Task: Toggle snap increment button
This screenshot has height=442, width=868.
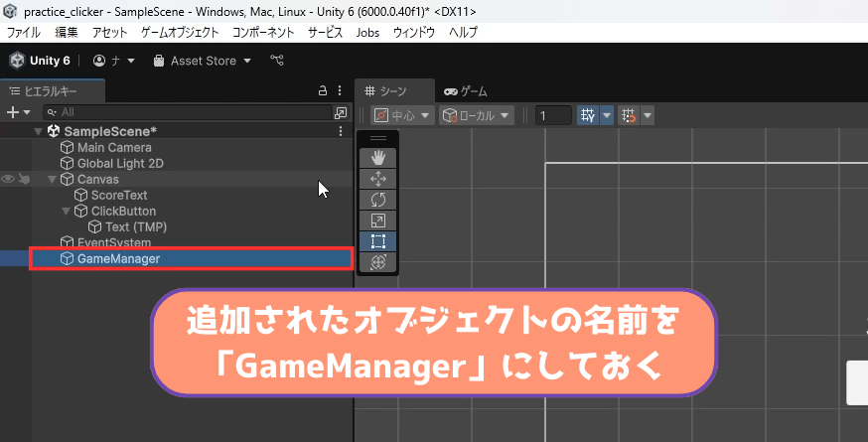Action: 629,115
